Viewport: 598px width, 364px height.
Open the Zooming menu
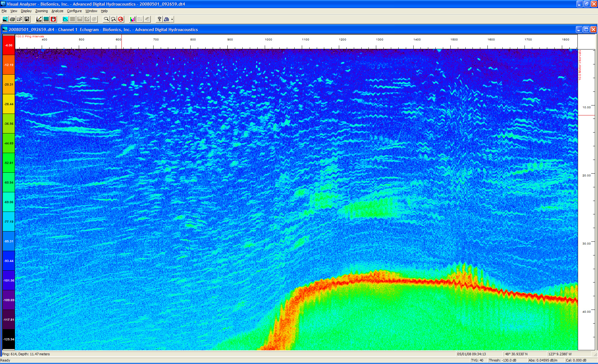pyautogui.click(x=41, y=11)
